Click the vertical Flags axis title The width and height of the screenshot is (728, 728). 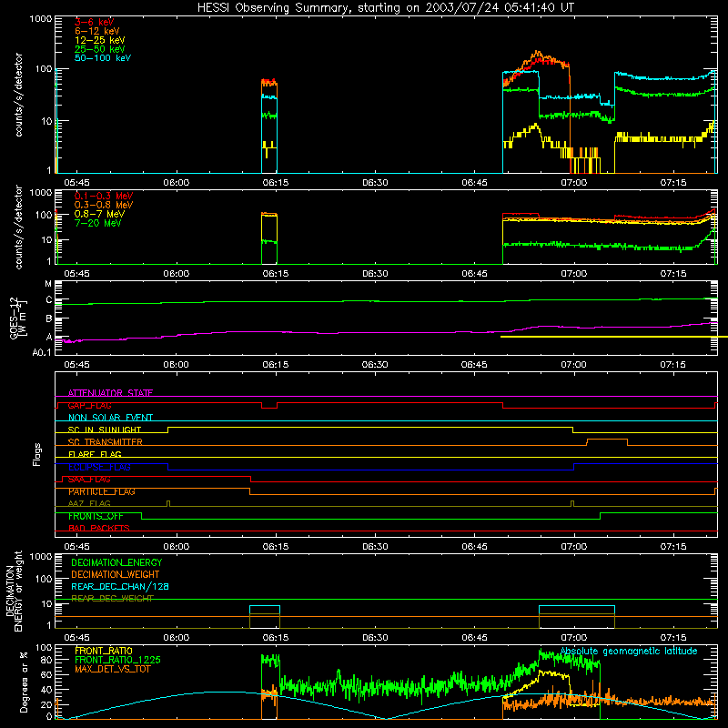tap(37, 454)
